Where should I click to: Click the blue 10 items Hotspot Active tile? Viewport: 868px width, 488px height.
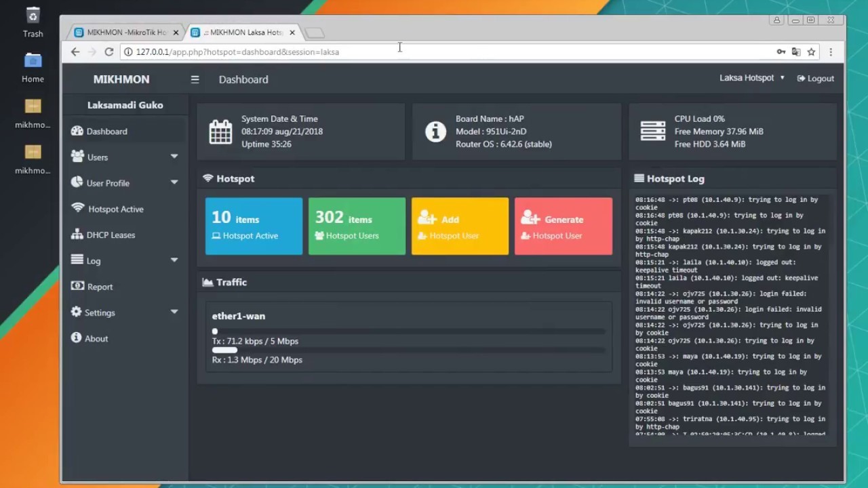click(254, 226)
